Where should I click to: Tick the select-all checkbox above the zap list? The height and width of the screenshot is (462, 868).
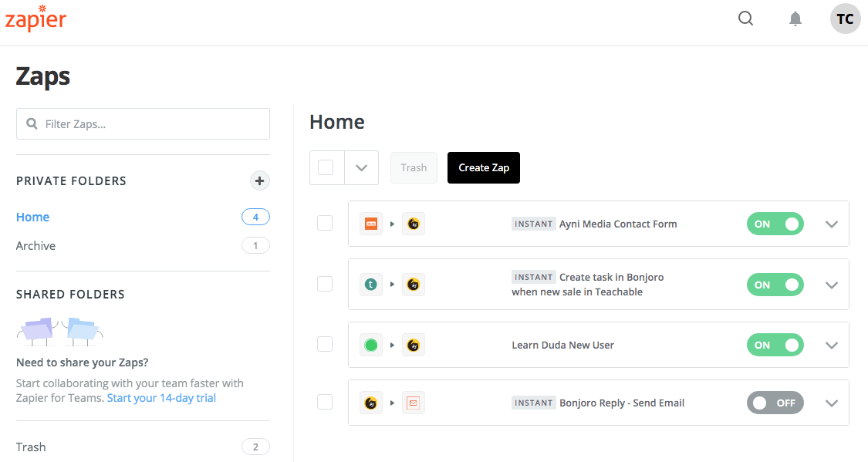pos(326,167)
